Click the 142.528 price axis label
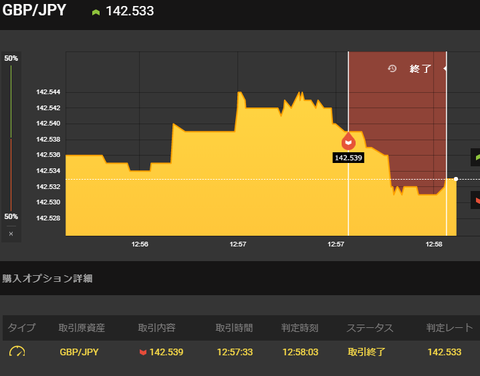The image size is (480, 376). pyautogui.click(x=48, y=218)
